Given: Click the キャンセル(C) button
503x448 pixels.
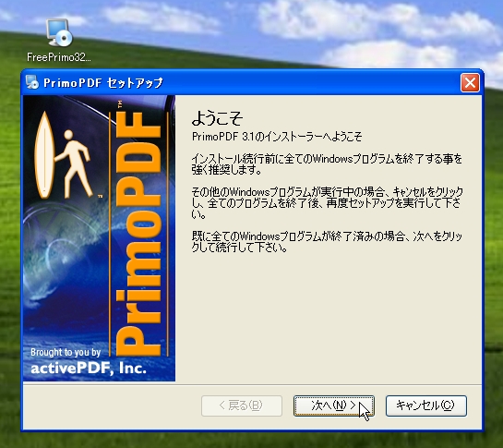Looking at the screenshot, I should coord(426,406).
